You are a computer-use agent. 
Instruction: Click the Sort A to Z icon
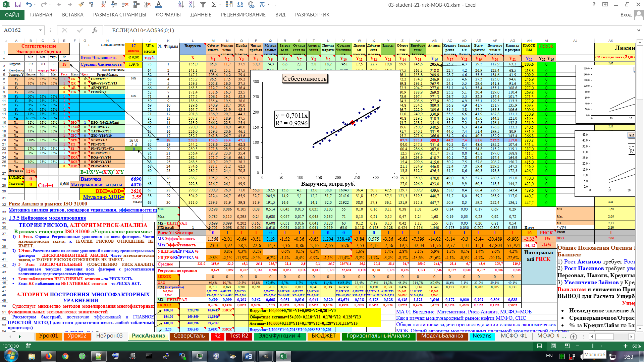point(181,5)
